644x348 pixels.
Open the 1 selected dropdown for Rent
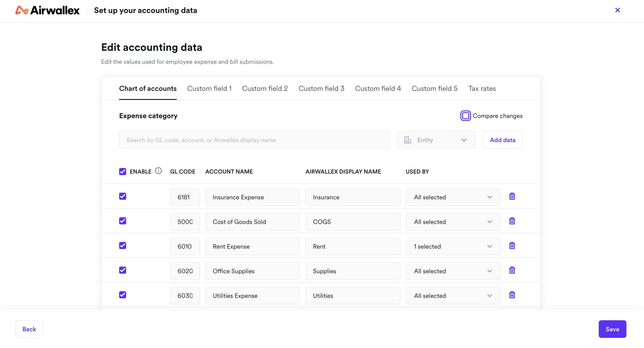453,246
